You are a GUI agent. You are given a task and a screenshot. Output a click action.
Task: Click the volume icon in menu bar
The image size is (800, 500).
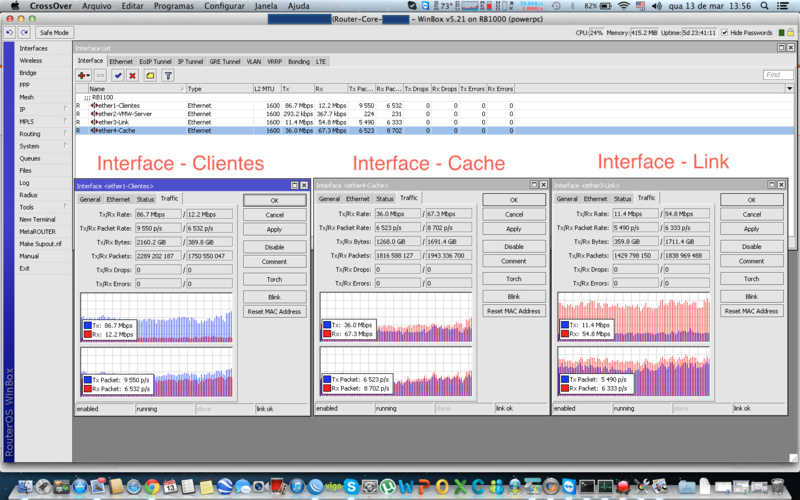pos(657,6)
